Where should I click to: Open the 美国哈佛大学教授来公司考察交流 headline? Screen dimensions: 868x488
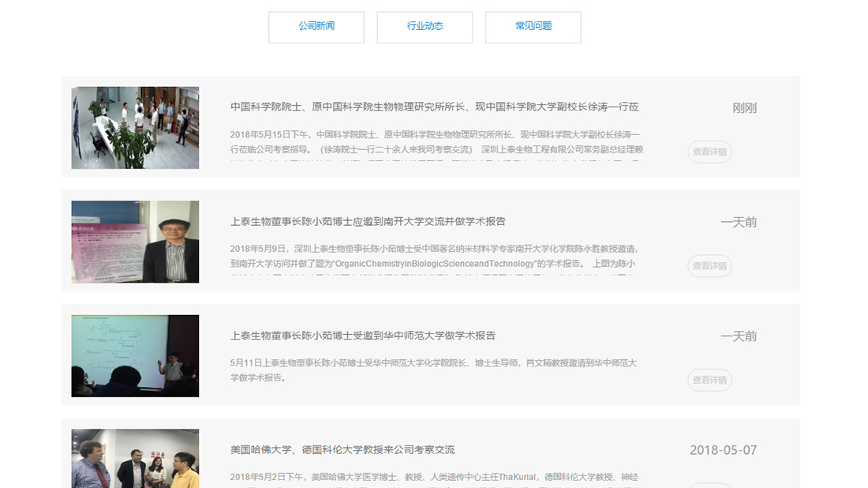pos(343,449)
